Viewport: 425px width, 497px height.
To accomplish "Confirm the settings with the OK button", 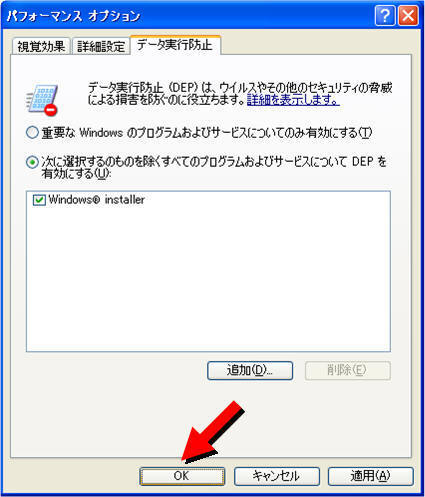I will (x=182, y=476).
